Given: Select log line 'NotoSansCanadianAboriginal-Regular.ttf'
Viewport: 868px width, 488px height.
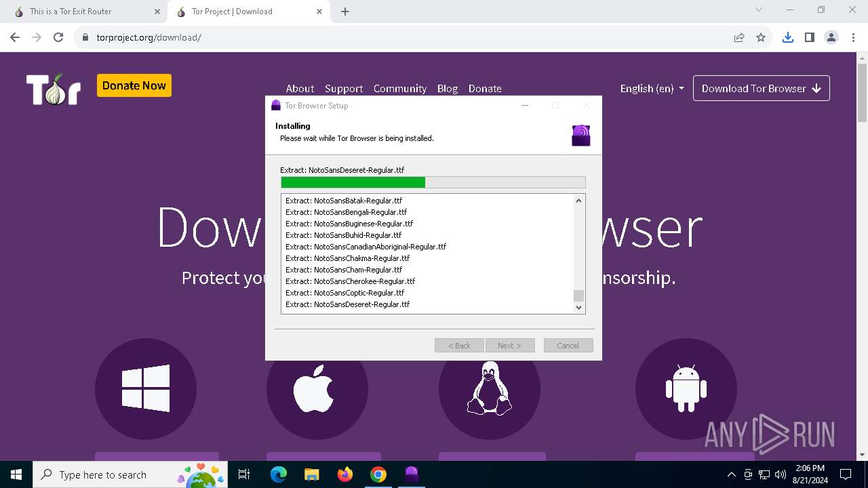Looking at the screenshot, I should click(366, 247).
